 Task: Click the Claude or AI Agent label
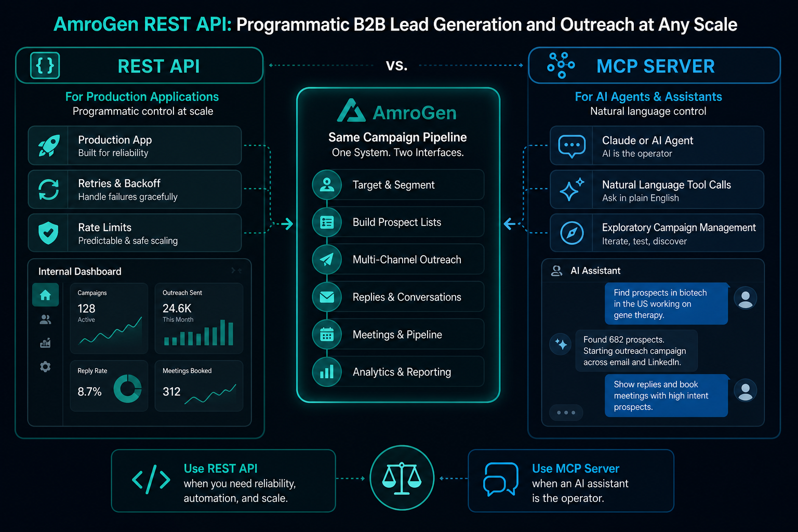click(647, 140)
